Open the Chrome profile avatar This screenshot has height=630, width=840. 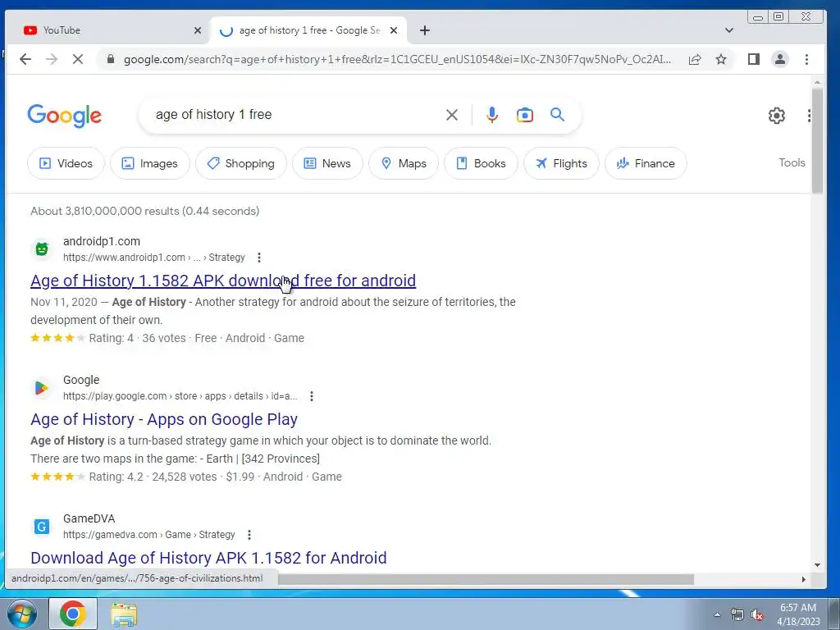780,59
